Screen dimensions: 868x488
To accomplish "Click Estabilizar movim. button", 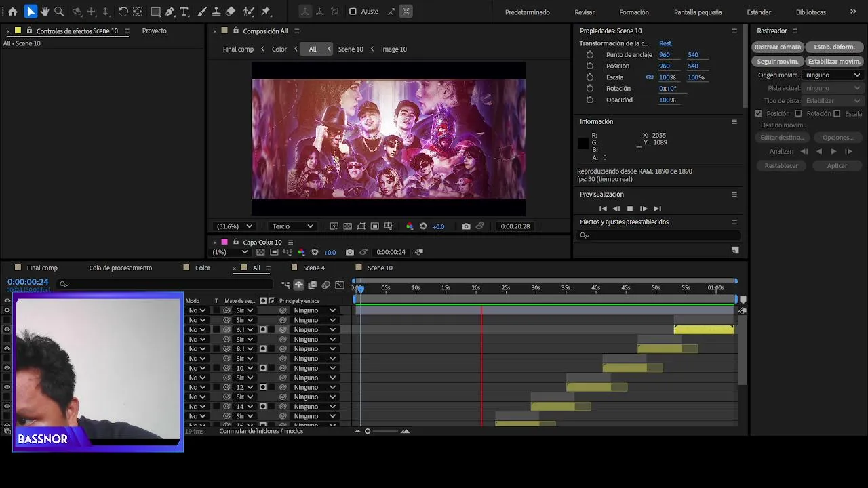I will coord(835,61).
